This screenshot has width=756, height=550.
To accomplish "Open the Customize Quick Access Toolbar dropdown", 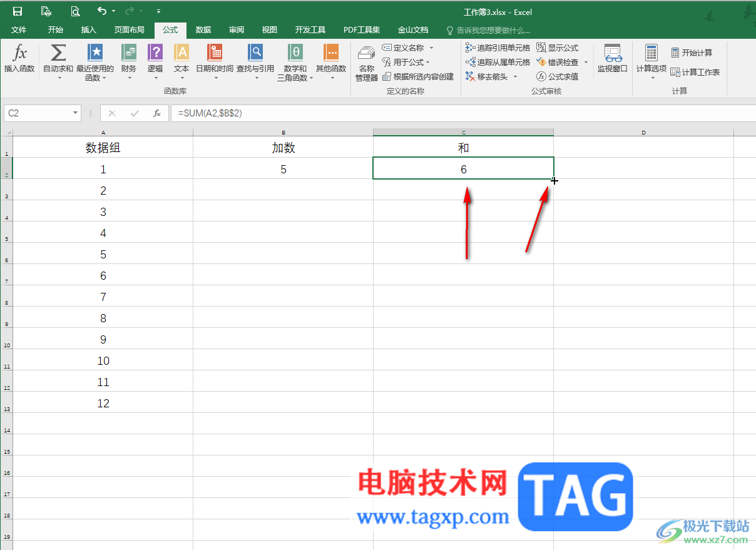I will pyautogui.click(x=158, y=11).
